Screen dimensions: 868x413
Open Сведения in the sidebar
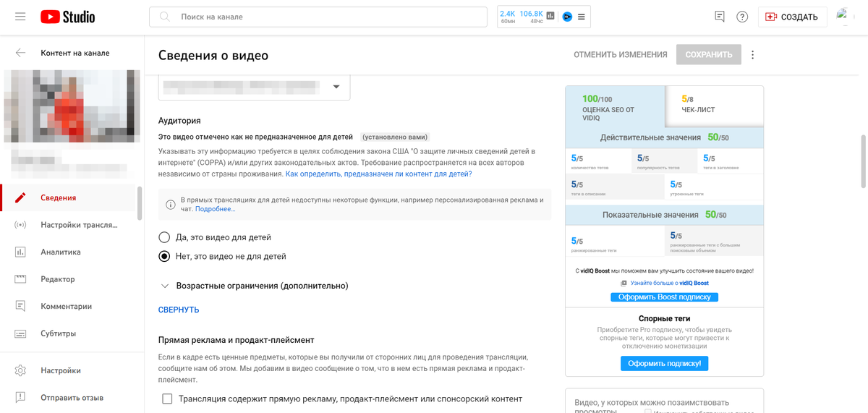[x=69, y=197]
